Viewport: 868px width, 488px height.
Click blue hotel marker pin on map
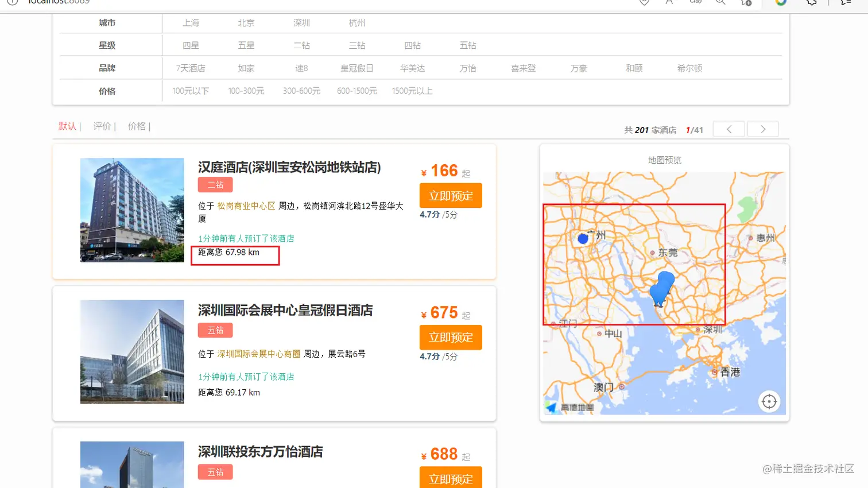point(662,288)
